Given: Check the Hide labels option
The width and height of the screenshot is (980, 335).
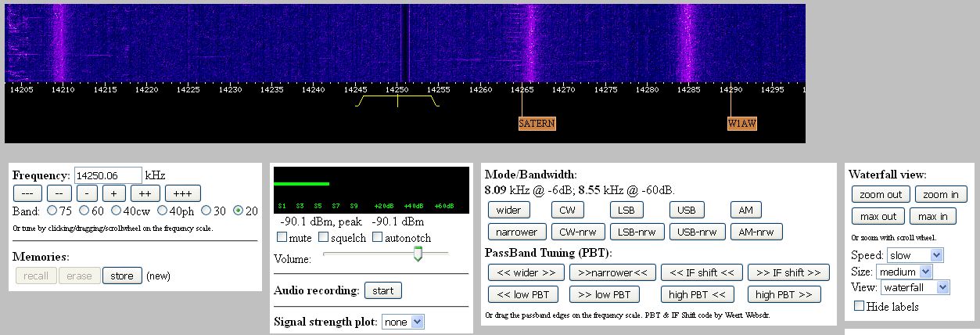Looking at the screenshot, I should [860, 306].
